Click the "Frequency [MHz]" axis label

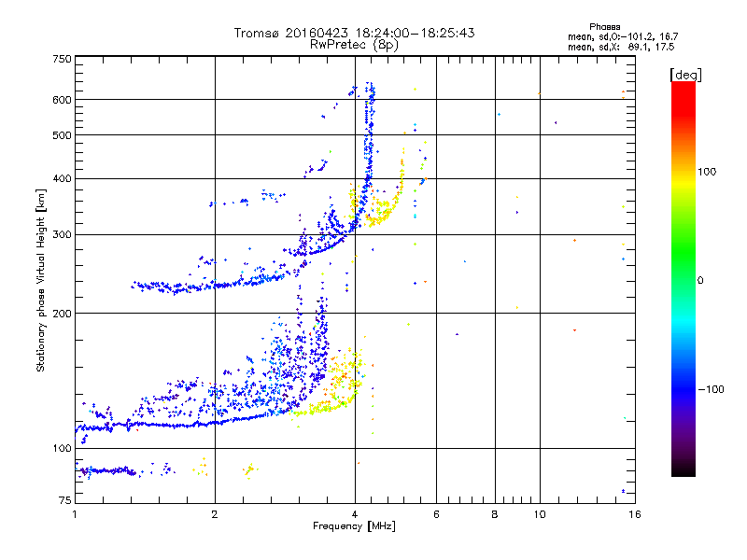click(354, 526)
